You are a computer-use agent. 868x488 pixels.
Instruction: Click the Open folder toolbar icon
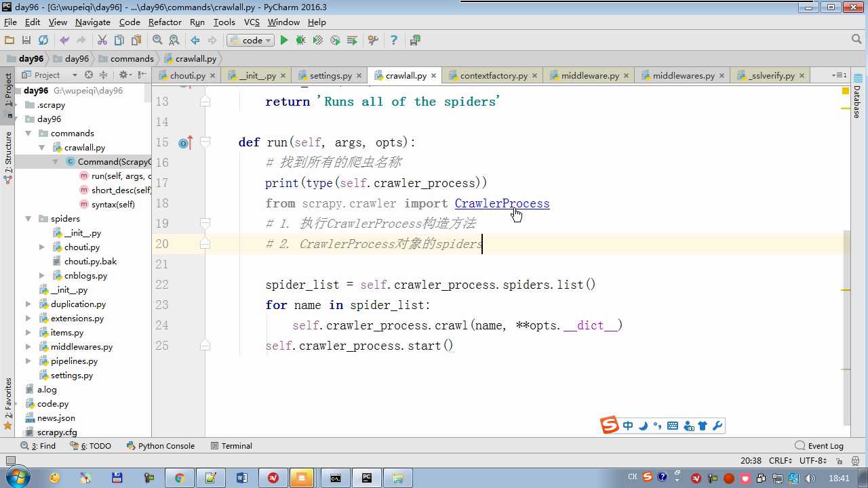(9, 40)
